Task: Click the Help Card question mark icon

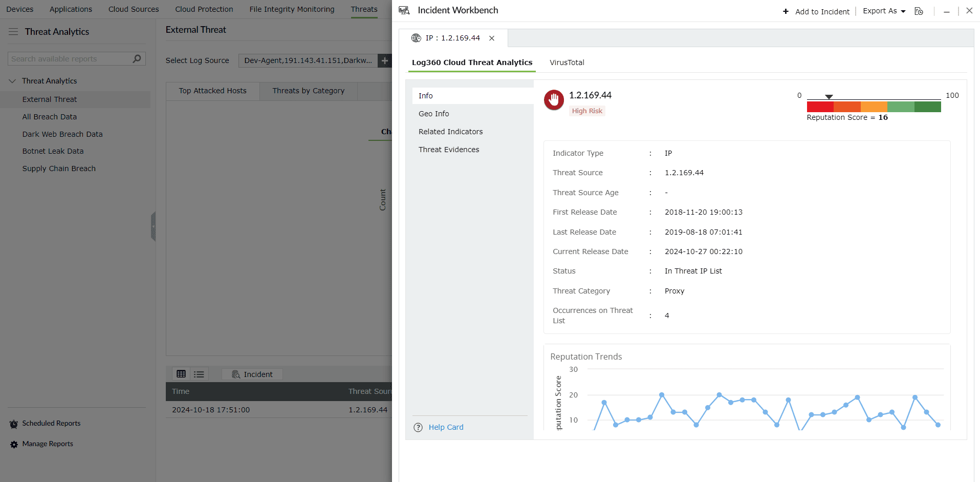Action: pos(418,428)
